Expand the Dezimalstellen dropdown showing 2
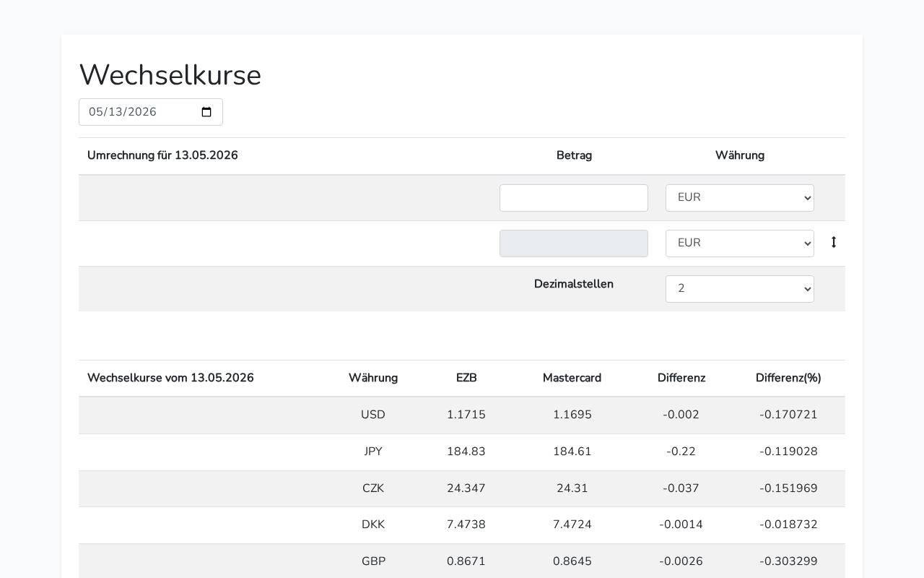This screenshot has height=578, width=924. 740,289
